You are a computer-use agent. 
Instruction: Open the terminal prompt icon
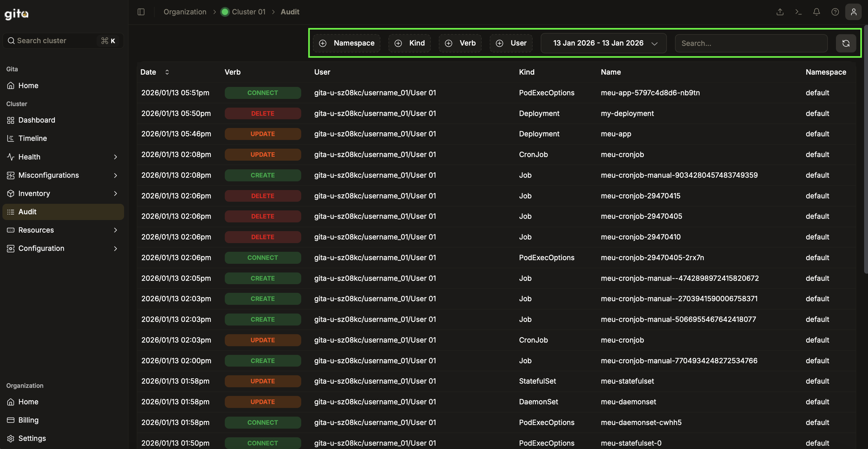tap(798, 12)
